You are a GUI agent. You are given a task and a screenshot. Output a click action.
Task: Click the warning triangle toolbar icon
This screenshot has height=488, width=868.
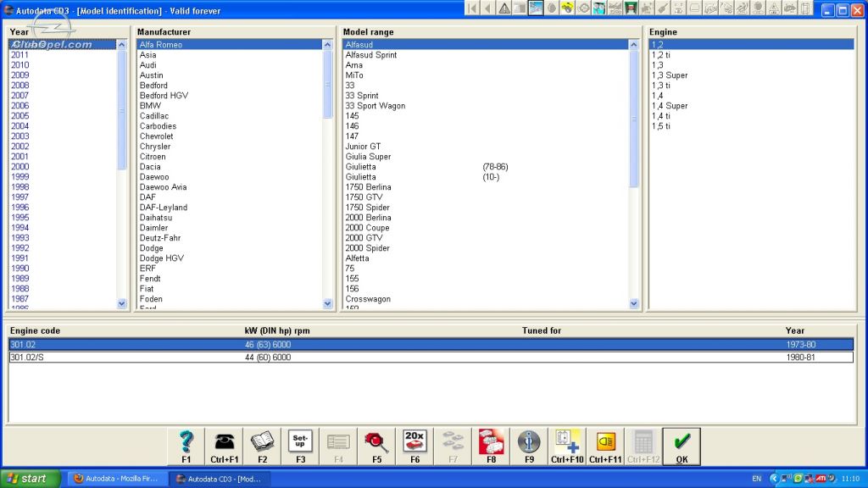pos(504,8)
